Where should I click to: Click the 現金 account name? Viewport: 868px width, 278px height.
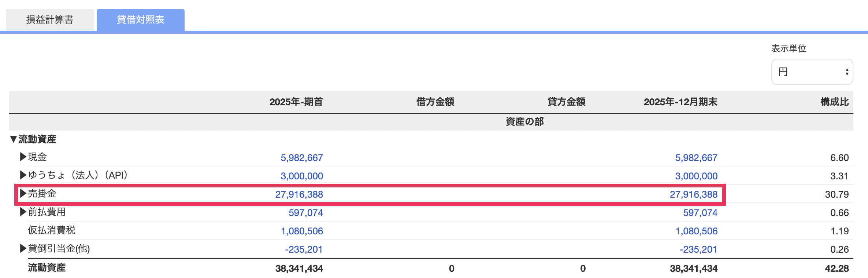click(37, 157)
